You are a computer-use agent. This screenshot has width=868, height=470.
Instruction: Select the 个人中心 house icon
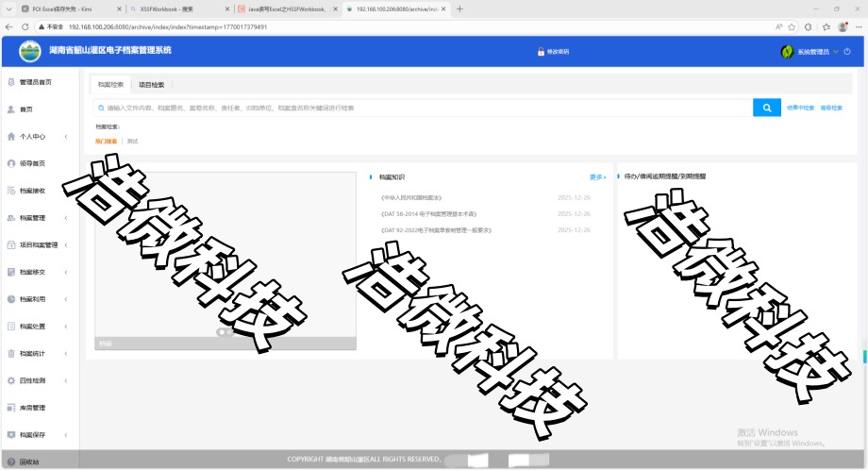[11, 136]
